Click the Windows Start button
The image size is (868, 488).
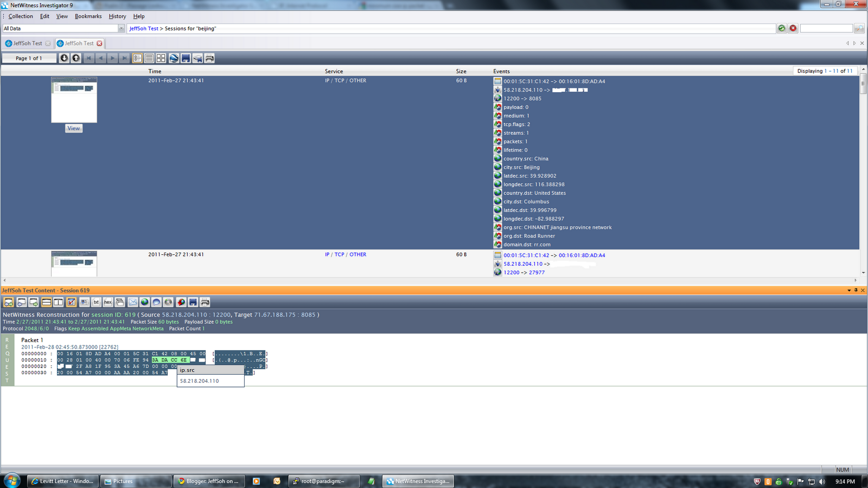12,480
